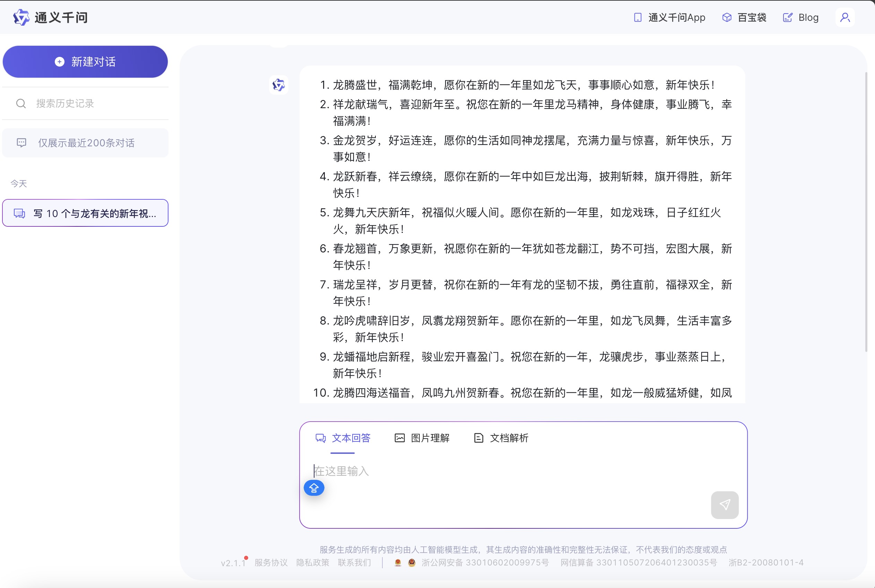Click the user profile icon top right
This screenshot has width=875, height=588.
tap(846, 17)
